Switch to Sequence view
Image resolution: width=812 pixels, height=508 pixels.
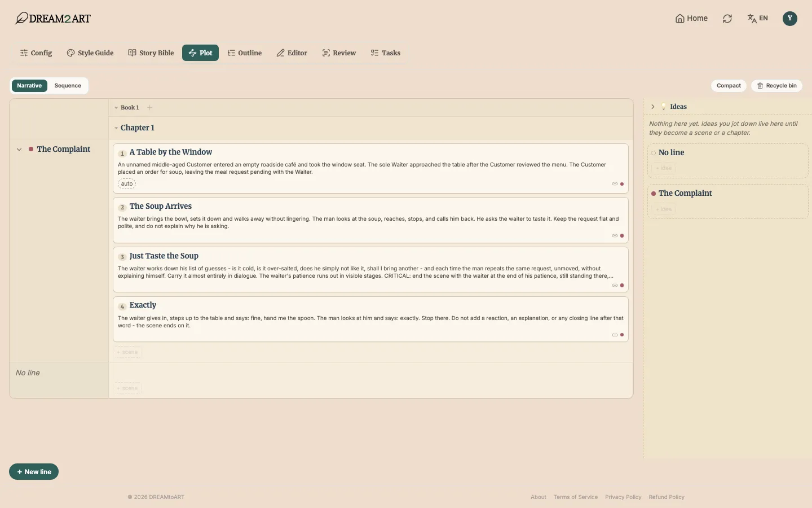coord(68,86)
